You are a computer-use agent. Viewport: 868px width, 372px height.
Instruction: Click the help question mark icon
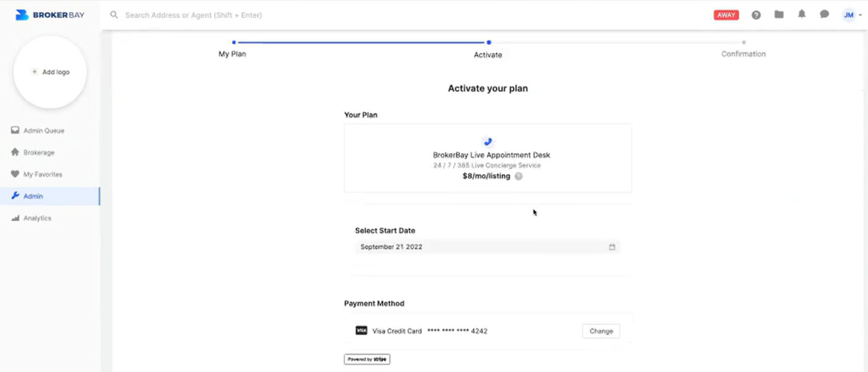click(x=756, y=15)
